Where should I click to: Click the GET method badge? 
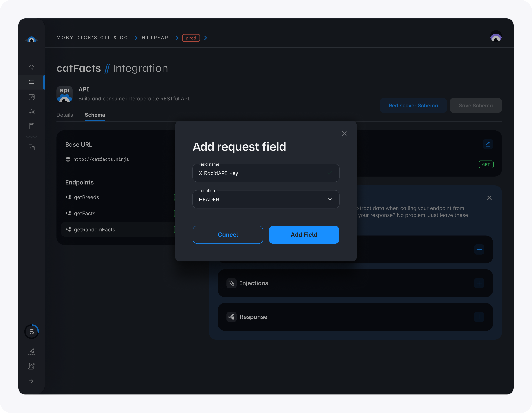pyautogui.click(x=486, y=164)
